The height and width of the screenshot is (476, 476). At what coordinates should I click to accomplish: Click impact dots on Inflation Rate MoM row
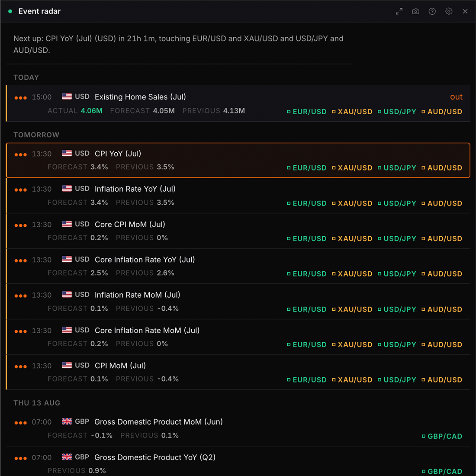pyautogui.click(x=21, y=296)
